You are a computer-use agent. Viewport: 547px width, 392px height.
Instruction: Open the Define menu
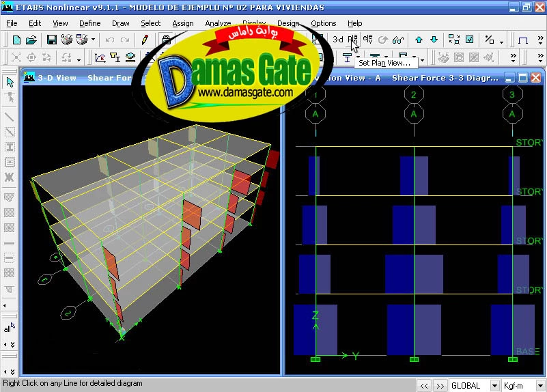tap(89, 23)
